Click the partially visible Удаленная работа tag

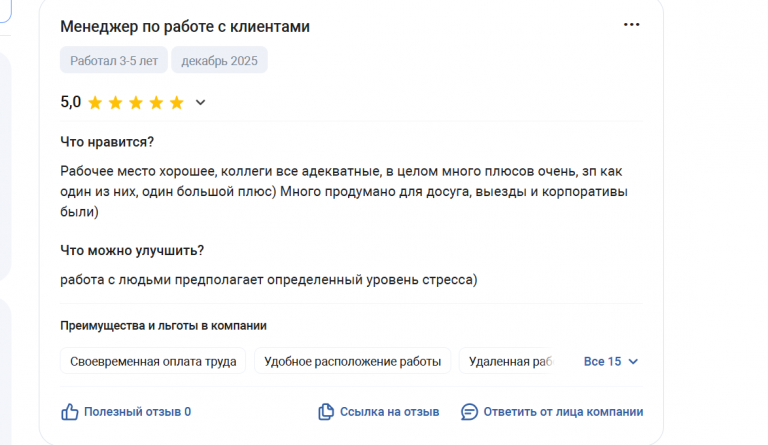pyautogui.click(x=508, y=361)
